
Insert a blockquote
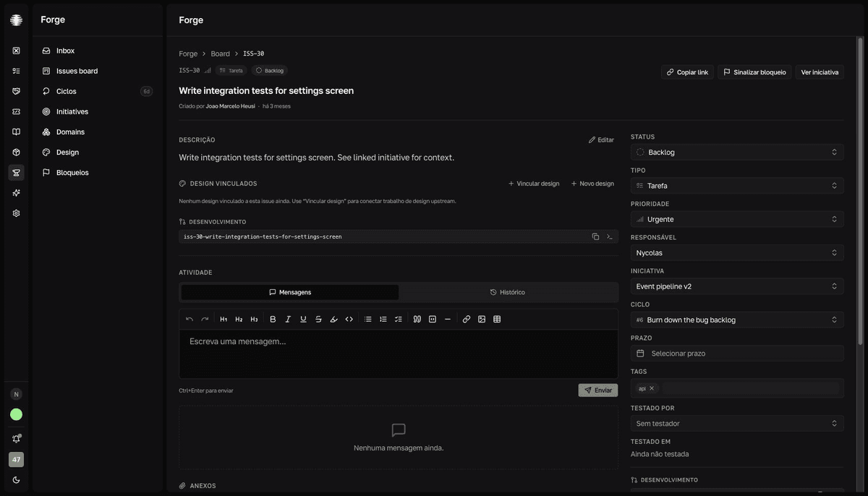tap(417, 319)
